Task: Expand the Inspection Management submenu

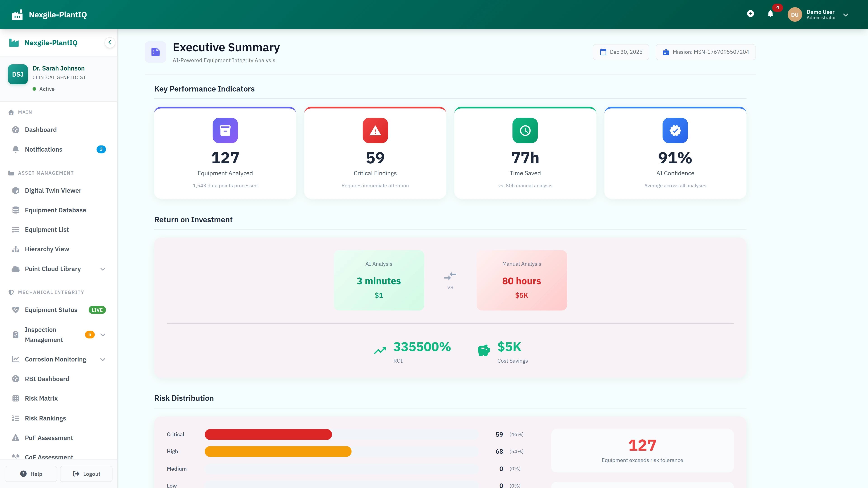Action: [x=103, y=334]
